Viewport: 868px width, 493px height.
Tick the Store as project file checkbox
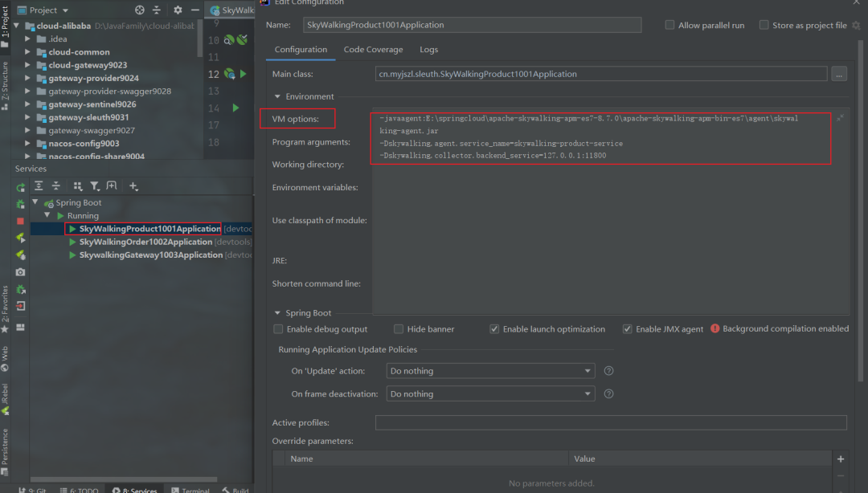(764, 25)
